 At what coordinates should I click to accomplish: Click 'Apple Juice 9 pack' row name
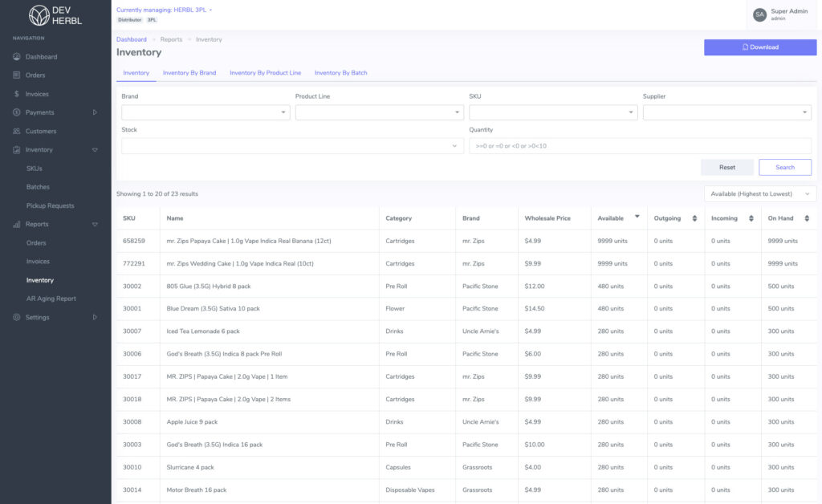click(x=192, y=422)
